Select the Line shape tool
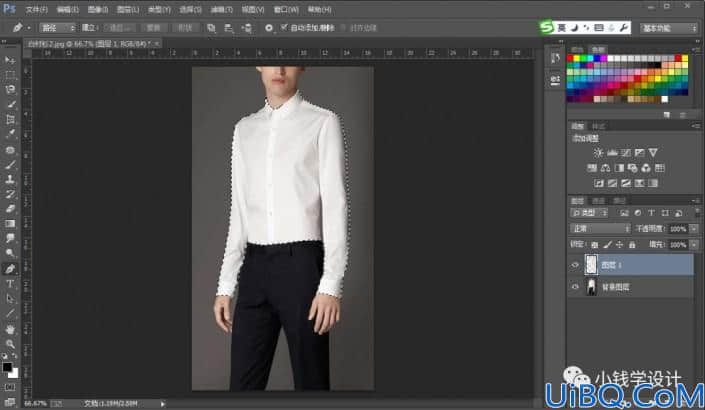This screenshot has height=410, width=705. 10,313
